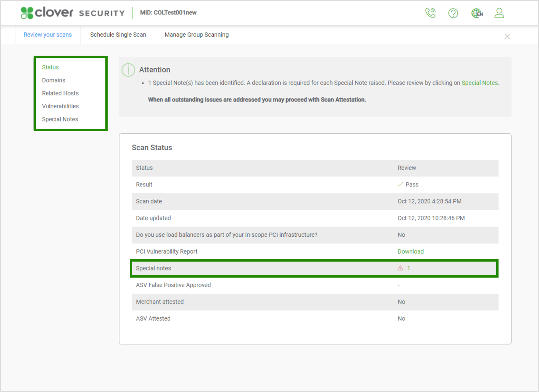The height and width of the screenshot is (392, 539).
Task: Download the PCI Vulnerability Report
Action: click(411, 251)
